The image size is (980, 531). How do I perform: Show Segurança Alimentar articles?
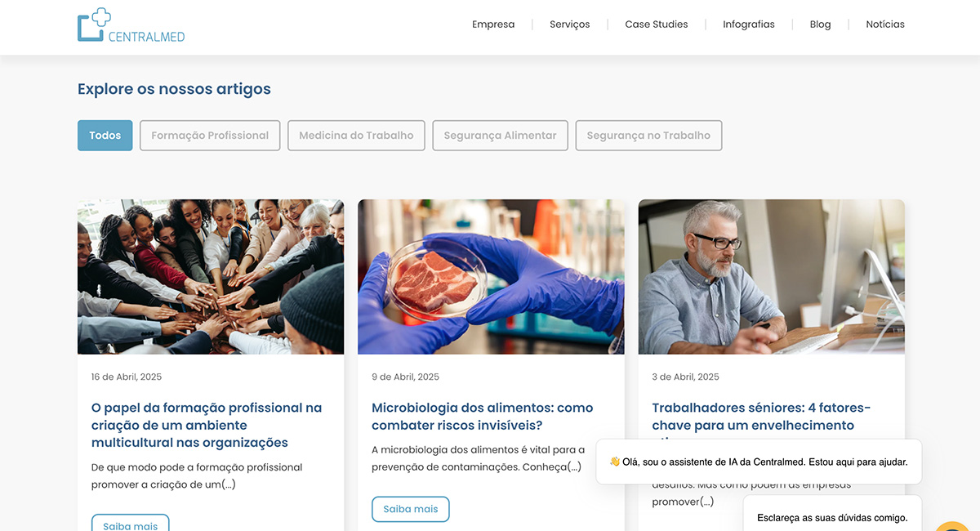[x=500, y=136]
